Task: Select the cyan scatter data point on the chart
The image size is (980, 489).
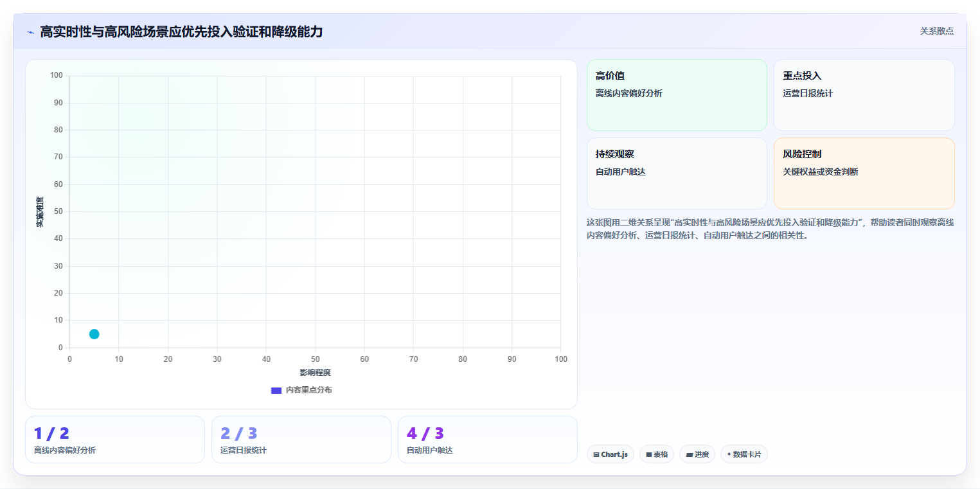Action: (94, 334)
